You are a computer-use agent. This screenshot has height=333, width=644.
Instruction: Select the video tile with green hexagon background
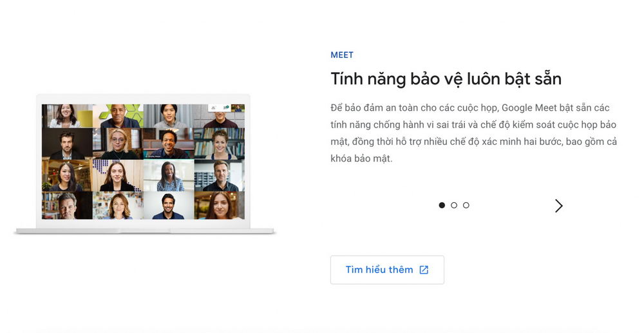[117, 116]
